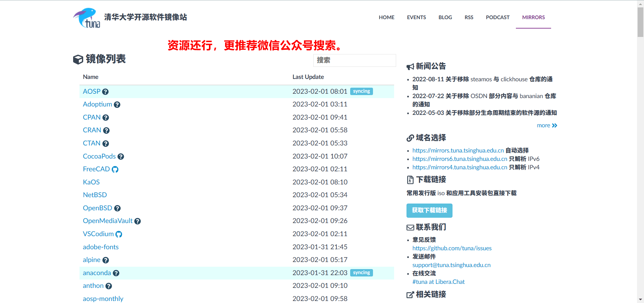Open help icon next to Adoptium

pyautogui.click(x=117, y=105)
